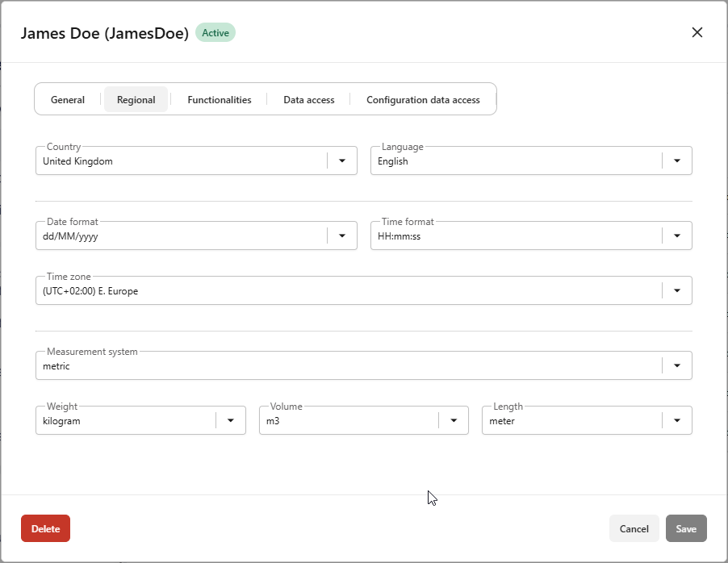Open the Time format dropdown arrow
This screenshot has height=563, width=728.
coord(677,236)
